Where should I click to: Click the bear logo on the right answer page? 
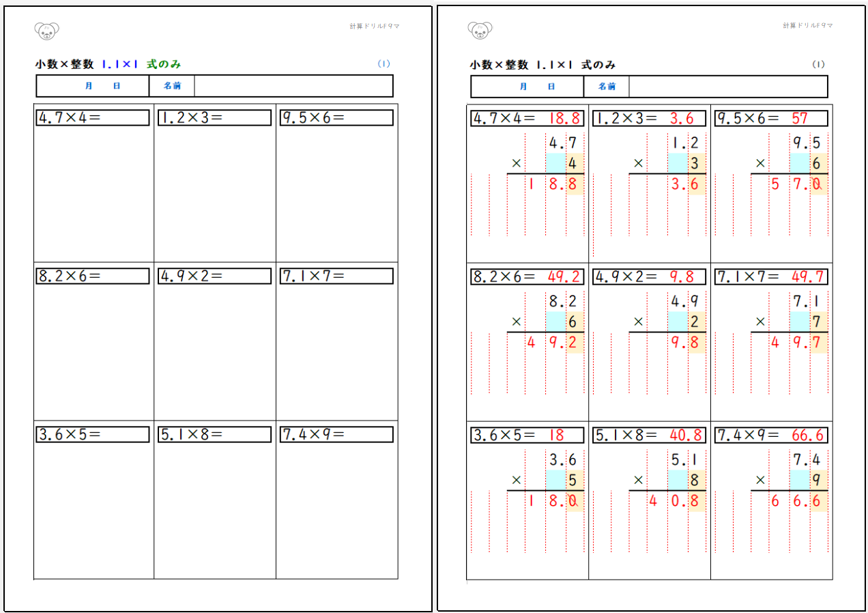click(480, 30)
